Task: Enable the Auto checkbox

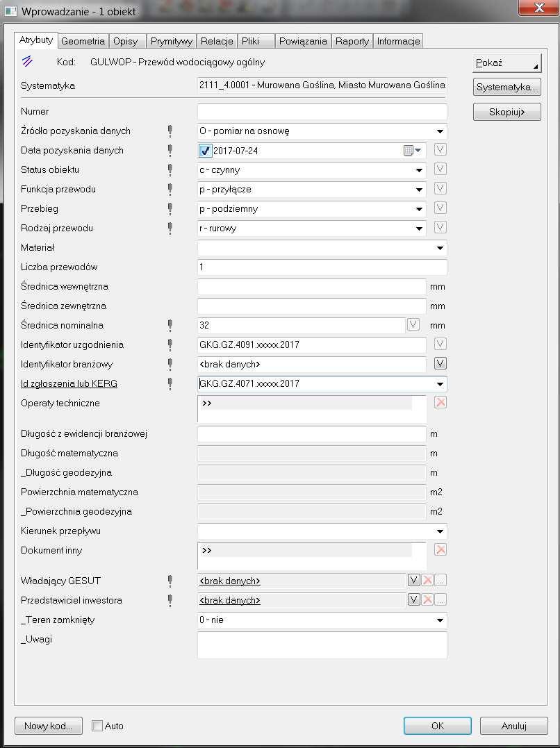Action: [x=97, y=726]
